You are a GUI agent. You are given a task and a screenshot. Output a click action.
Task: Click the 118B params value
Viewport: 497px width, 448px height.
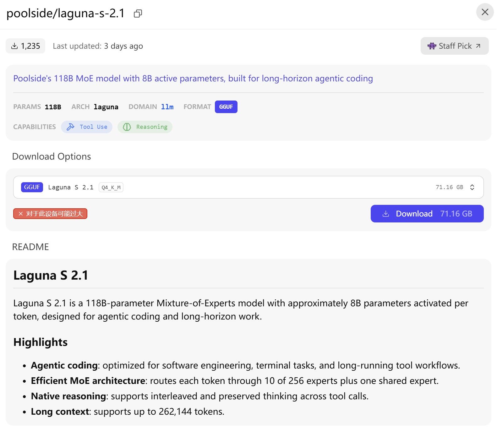click(x=53, y=107)
